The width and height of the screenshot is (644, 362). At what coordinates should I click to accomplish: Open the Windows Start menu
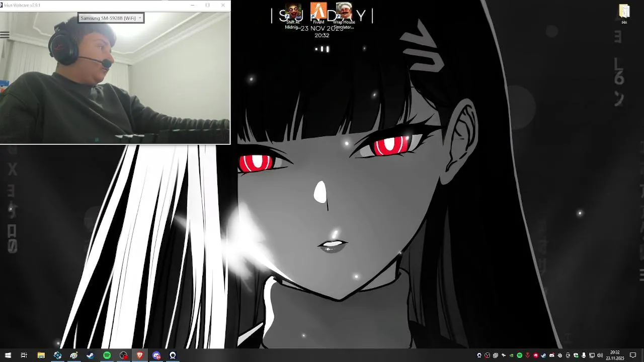[x=8, y=355]
